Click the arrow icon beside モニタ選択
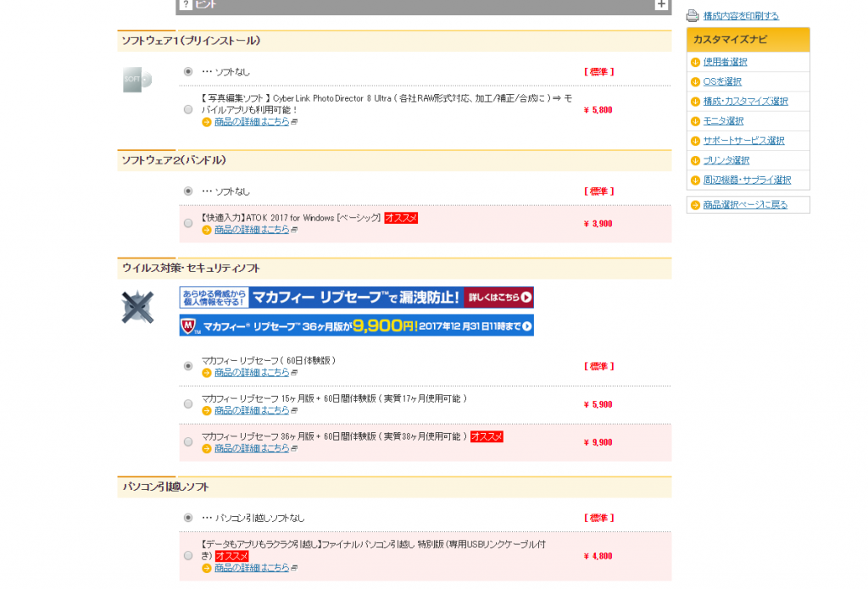Image resolution: width=868 pixels, height=589 pixels. pos(695,121)
